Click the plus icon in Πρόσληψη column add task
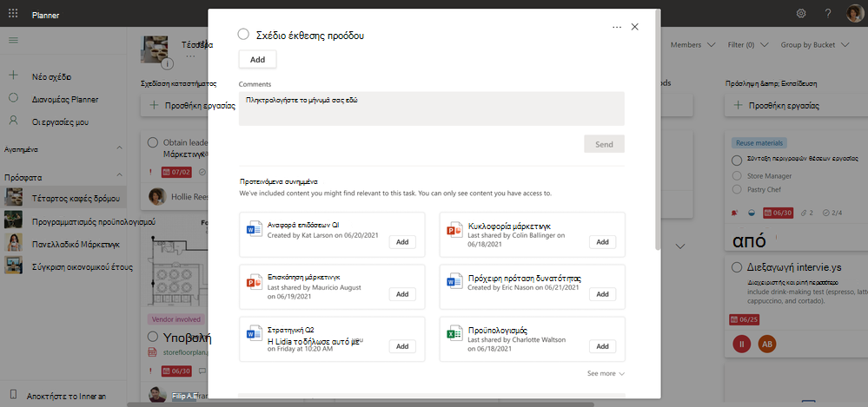868x407 pixels. coord(738,105)
